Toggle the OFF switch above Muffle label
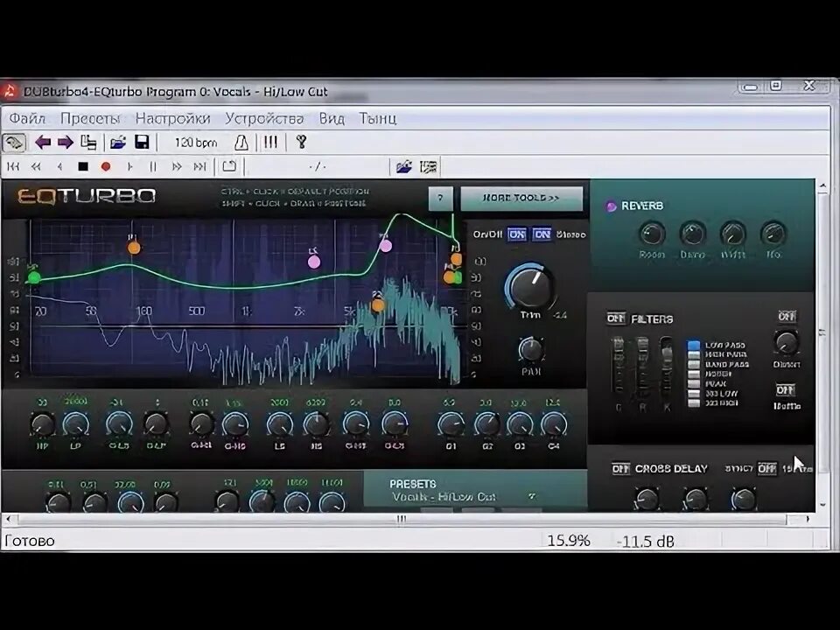840x630 pixels. (x=786, y=390)
